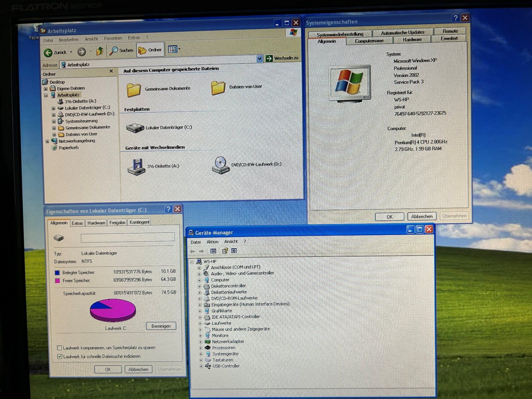Click the help properties icon in Geräte-Manager toolbar
Image resolution: width=532 pixels, height=399 pixels.
225,251
